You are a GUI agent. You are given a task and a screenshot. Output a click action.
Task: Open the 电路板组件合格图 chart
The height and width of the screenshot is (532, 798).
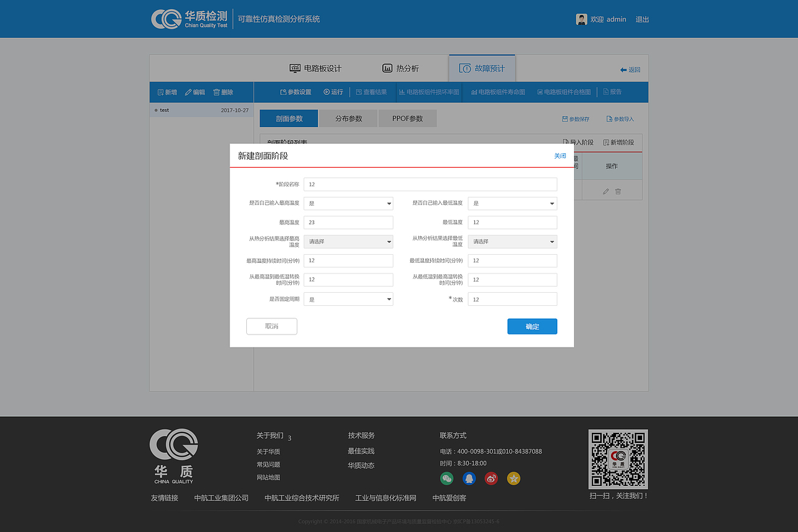pos(564,92)
